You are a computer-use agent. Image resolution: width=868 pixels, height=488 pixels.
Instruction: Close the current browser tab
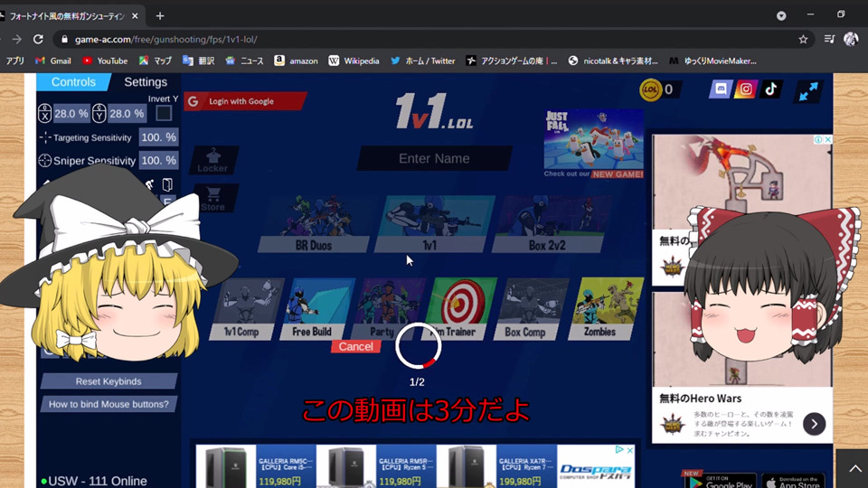135,16
